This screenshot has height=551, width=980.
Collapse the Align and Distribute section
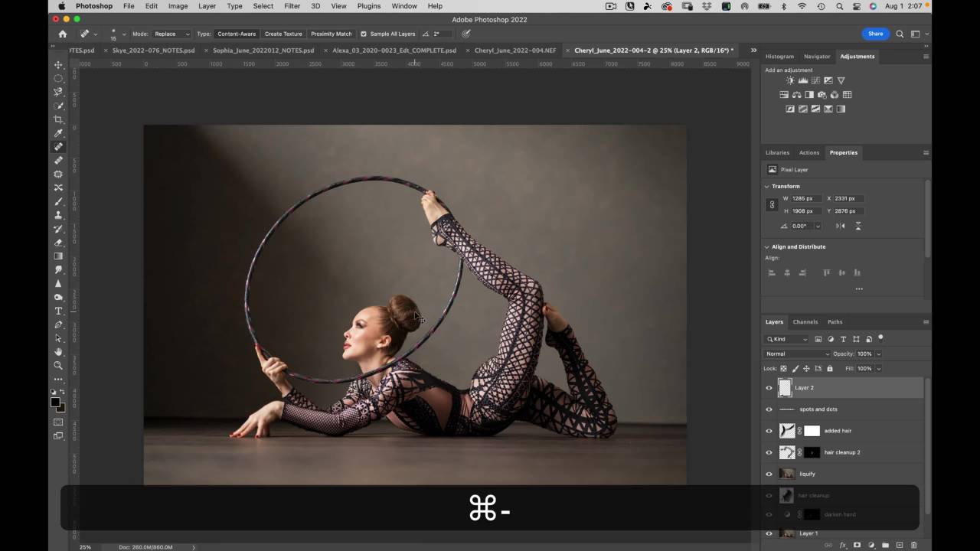pos(767,246)
